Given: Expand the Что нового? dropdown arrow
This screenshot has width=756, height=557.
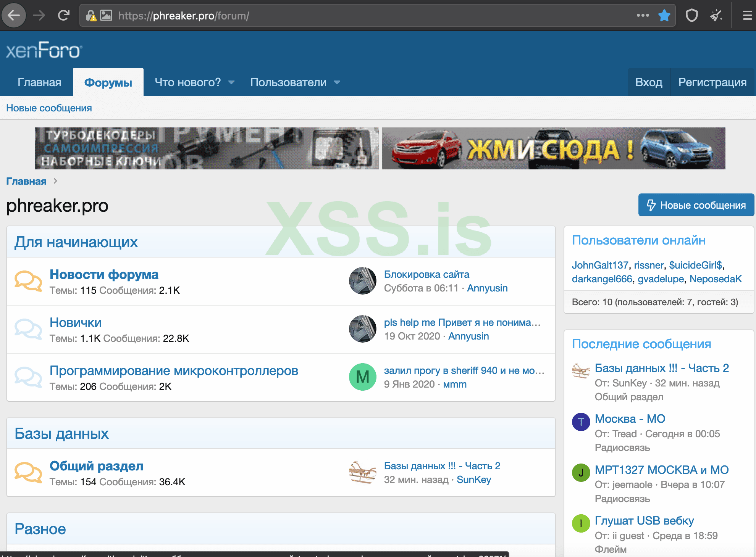Looking at the screenshot, I should [x=231, y=82].
